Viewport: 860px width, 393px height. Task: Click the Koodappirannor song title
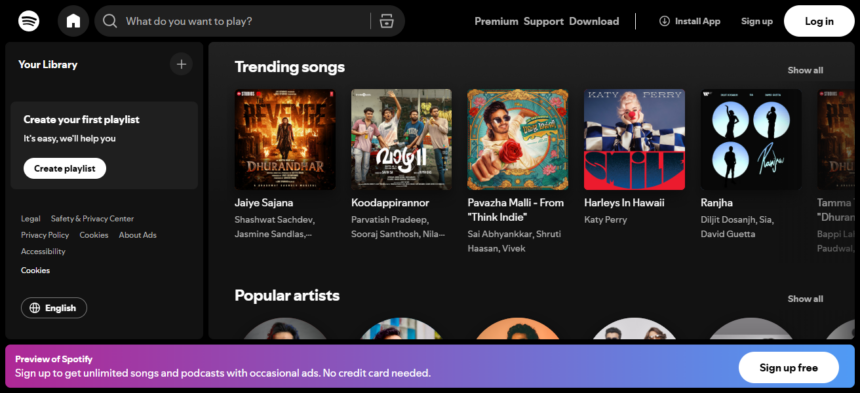(x=390, y=203)
